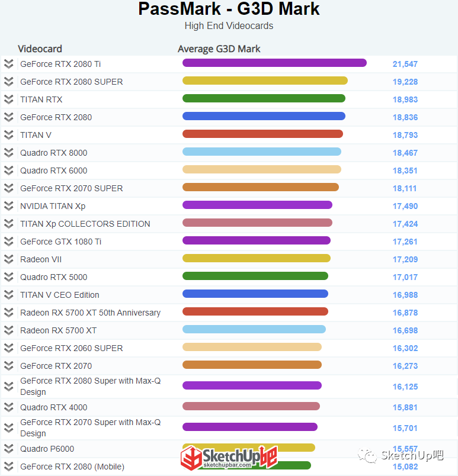
Task: Click the High End Videocards subtitle
Action: (x=229, y=26)
